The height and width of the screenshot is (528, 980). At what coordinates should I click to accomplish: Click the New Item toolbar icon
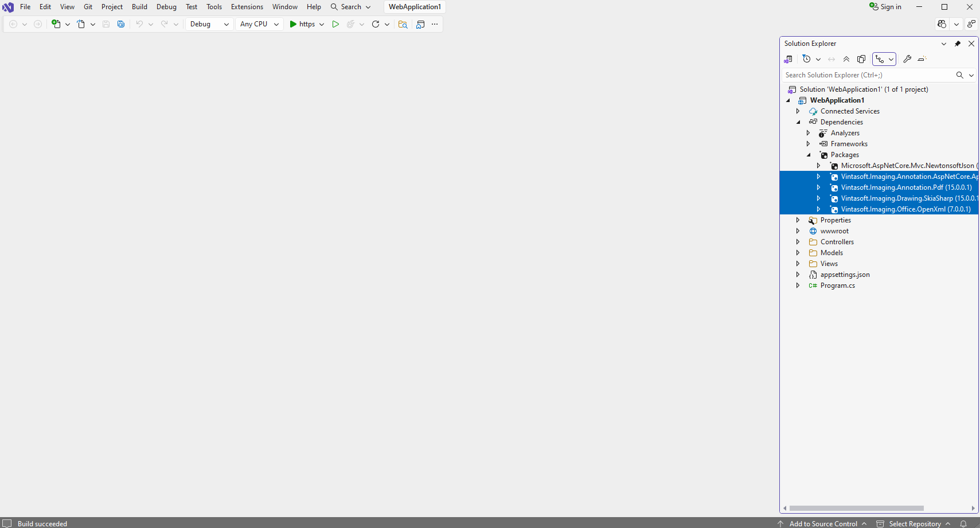pos(56,24)
